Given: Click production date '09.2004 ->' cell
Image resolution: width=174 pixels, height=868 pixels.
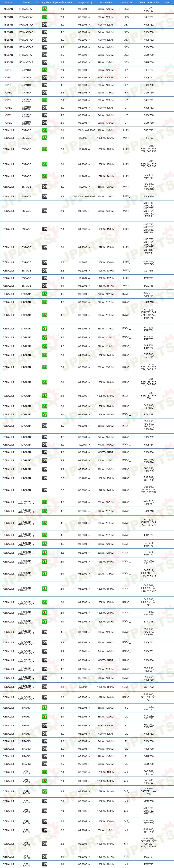Looking at the screenshot, I should pos(84,844).
